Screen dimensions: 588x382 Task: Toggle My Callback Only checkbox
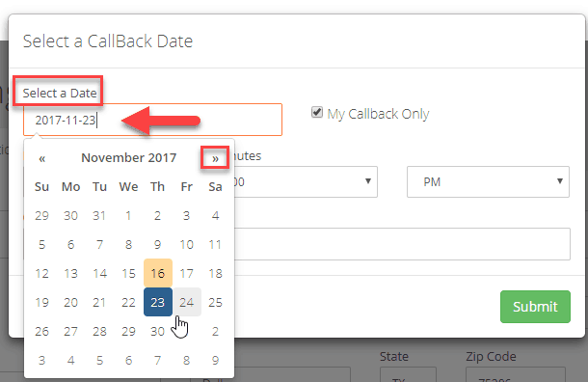pyautogui.click(x=317, y=112)
